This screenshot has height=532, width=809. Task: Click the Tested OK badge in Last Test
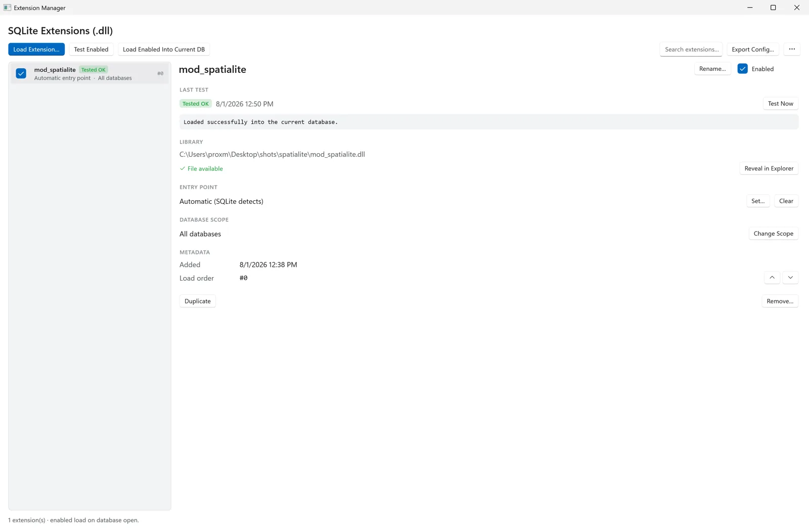(x=196, y=104)
